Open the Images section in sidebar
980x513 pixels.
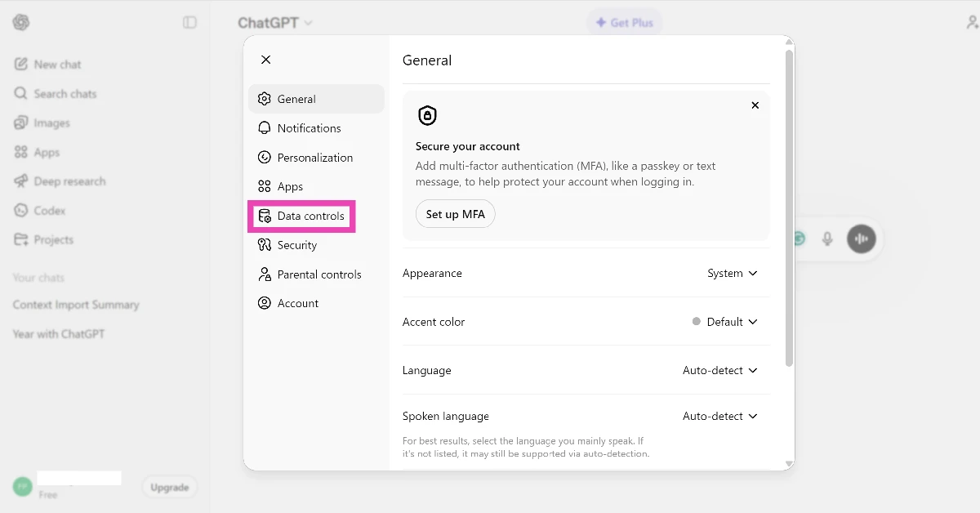[49, 123]
